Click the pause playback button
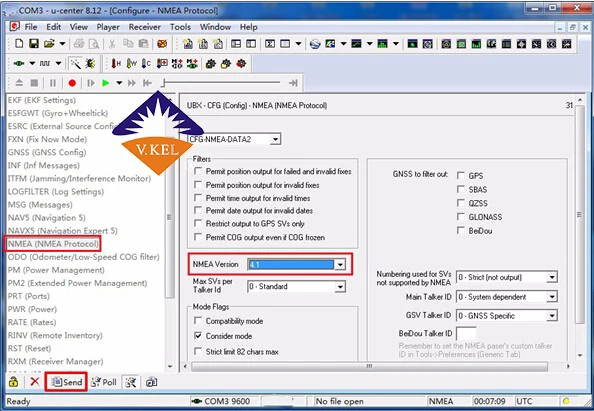Viewport: 594px width, 411px height. (53, 83)
